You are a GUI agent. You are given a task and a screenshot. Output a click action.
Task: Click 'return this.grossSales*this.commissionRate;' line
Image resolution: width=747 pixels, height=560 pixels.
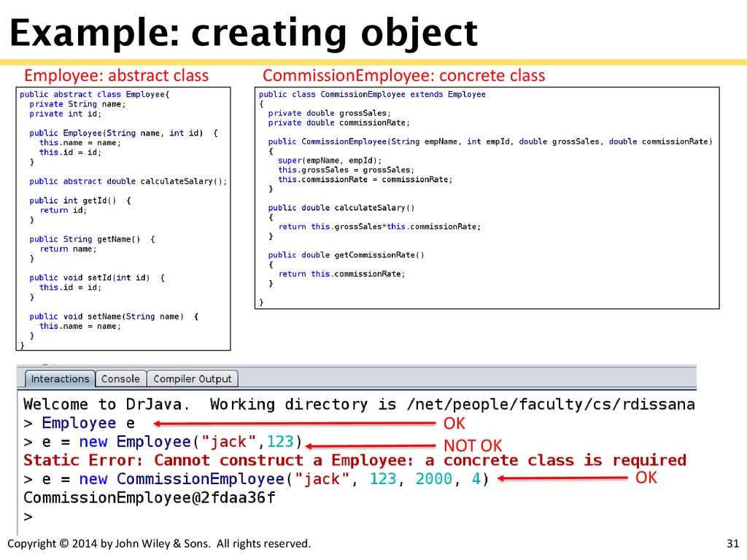(379, 227)
